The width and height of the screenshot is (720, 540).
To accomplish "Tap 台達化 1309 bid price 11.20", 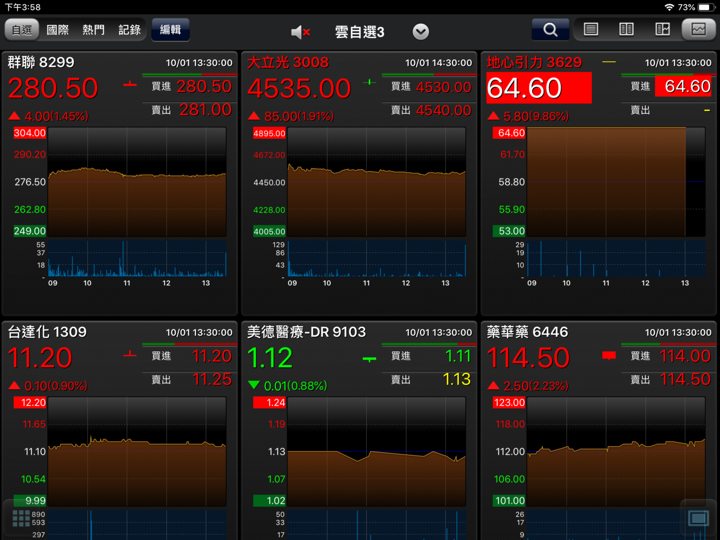I will pos(211,356).
